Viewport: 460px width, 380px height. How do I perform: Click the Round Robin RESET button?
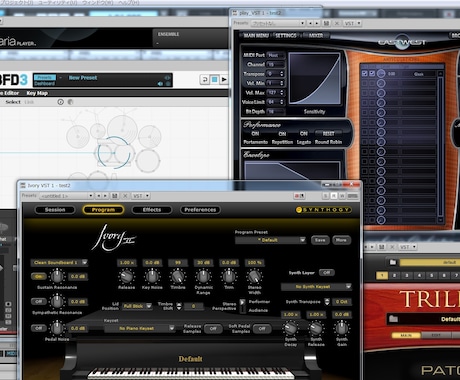point(328,133)
